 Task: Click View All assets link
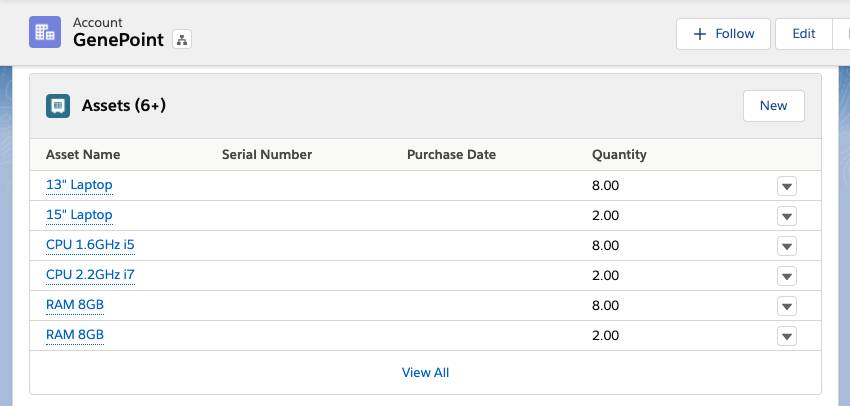pyautogui.click(x=426, y=372)
